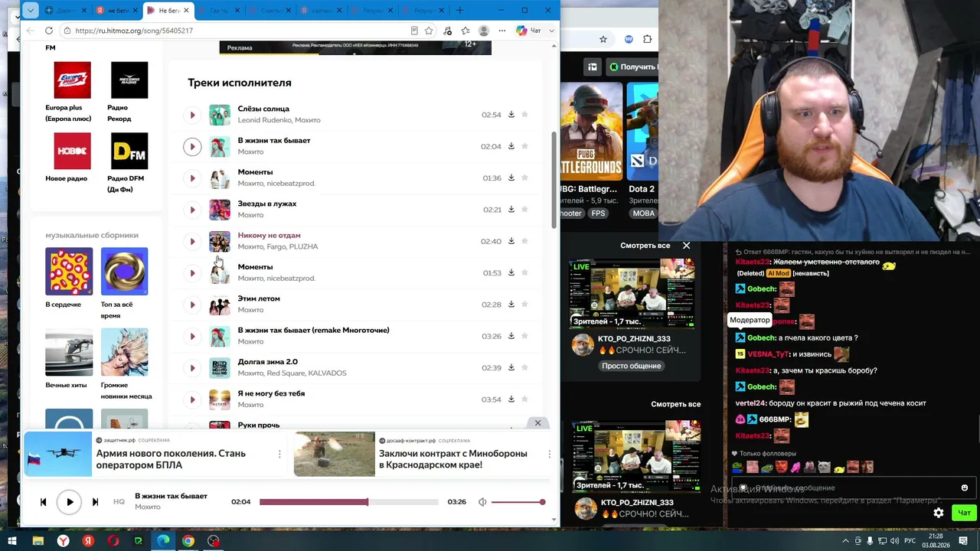This screenshot has width=980, height=551.
Task: Play the track Этим летом
Action: (x=192, y=305)
